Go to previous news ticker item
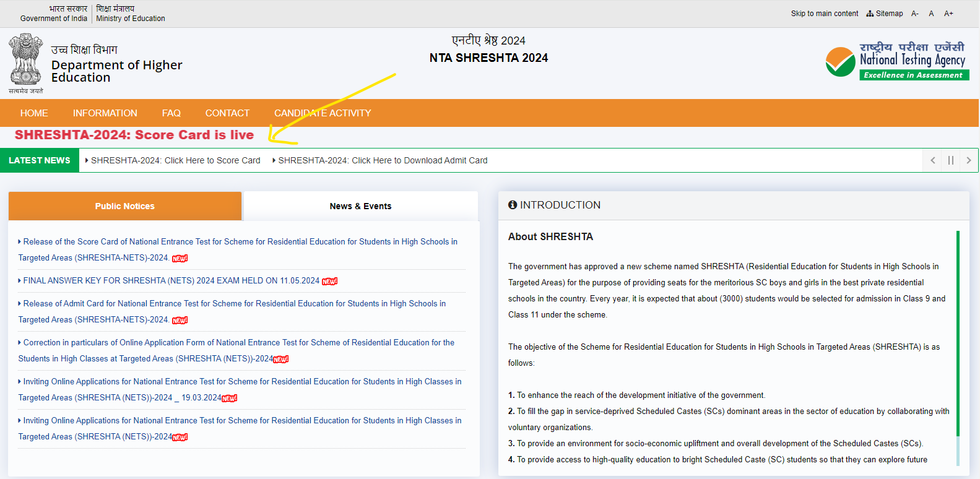Screen dimensions: 980x479 click(933, 160)
